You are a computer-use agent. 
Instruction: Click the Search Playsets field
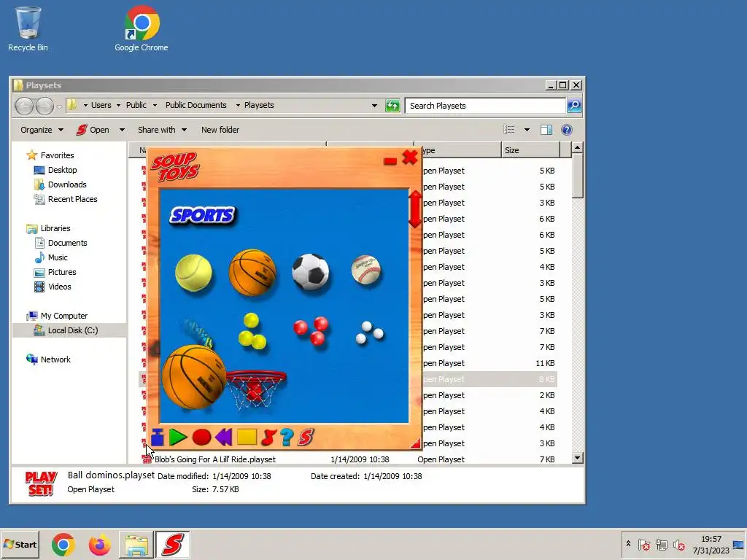point(485,106)
